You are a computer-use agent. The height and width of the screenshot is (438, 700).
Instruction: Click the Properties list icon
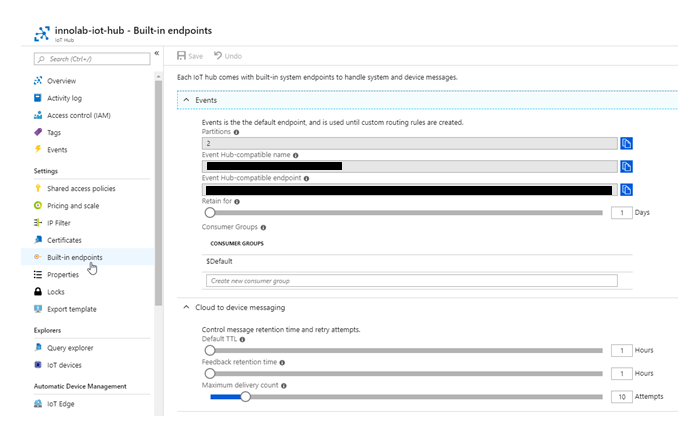pos(38,274)
